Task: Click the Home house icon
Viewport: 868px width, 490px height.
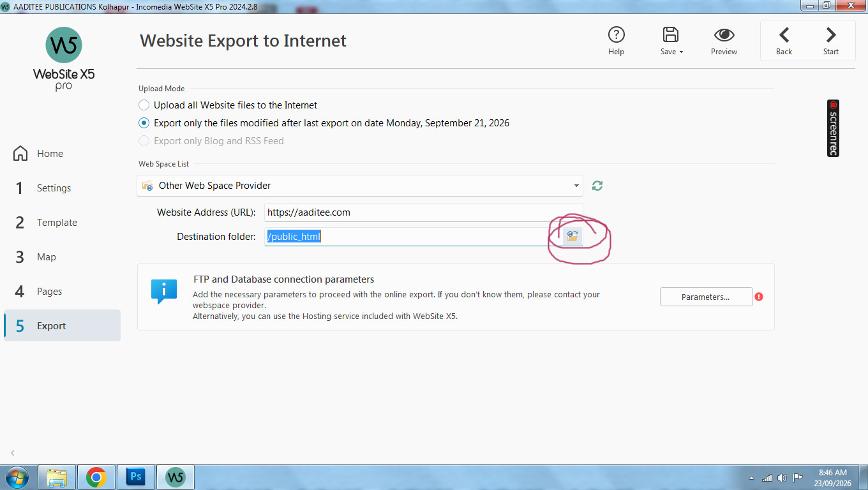Action: (x=20, y=154)
